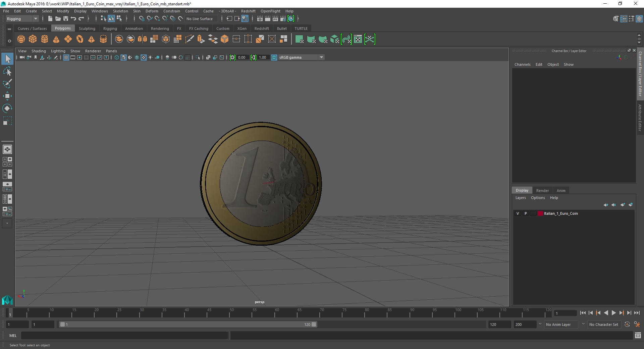
Task: Create a polygon cube from shelf
Action: [33, 39]
